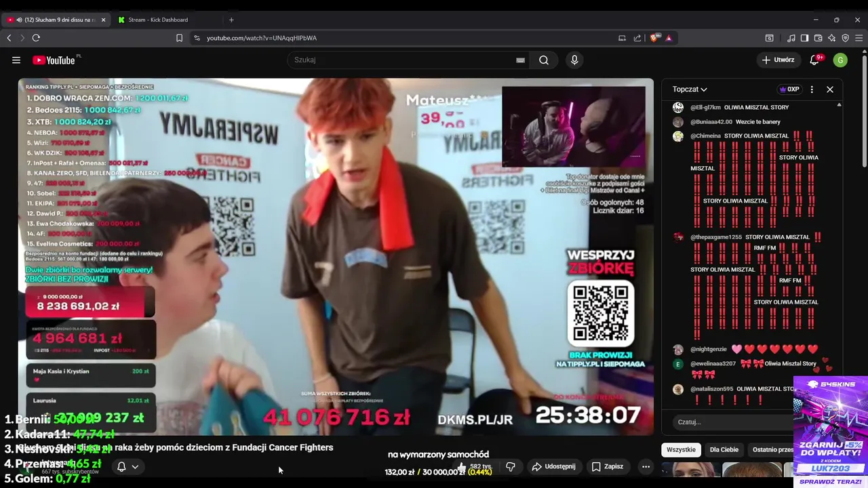Start voice search with the microphone

tap(574, 60)
